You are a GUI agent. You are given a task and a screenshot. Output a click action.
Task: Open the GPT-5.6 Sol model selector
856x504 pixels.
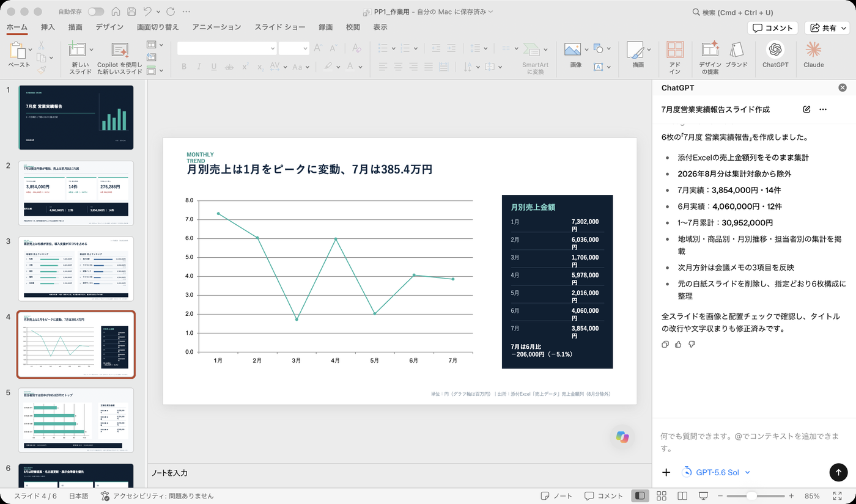click(x=716, y=472)
